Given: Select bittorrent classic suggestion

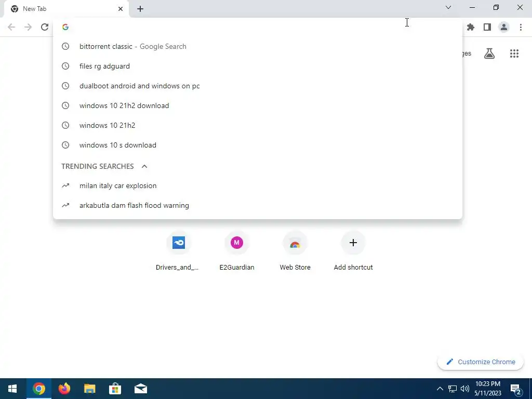Looking at the screenshot, I should tap(258, 46).
